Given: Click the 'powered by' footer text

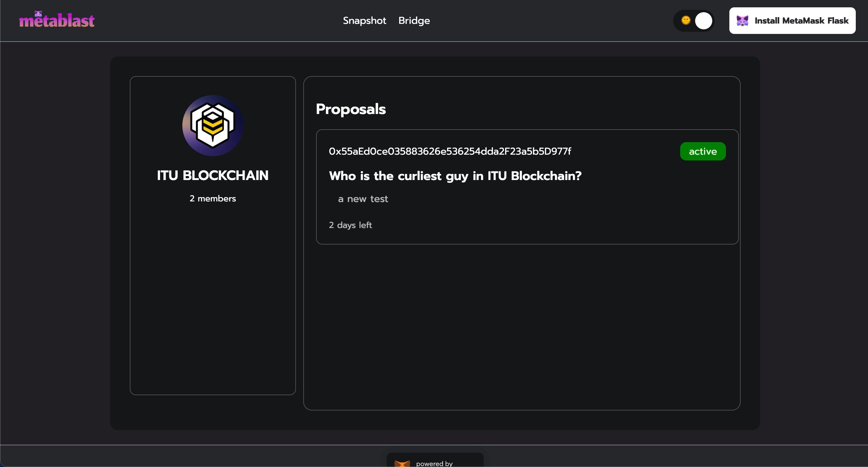Looking at the screenshot, I should [x=434, y=463].
